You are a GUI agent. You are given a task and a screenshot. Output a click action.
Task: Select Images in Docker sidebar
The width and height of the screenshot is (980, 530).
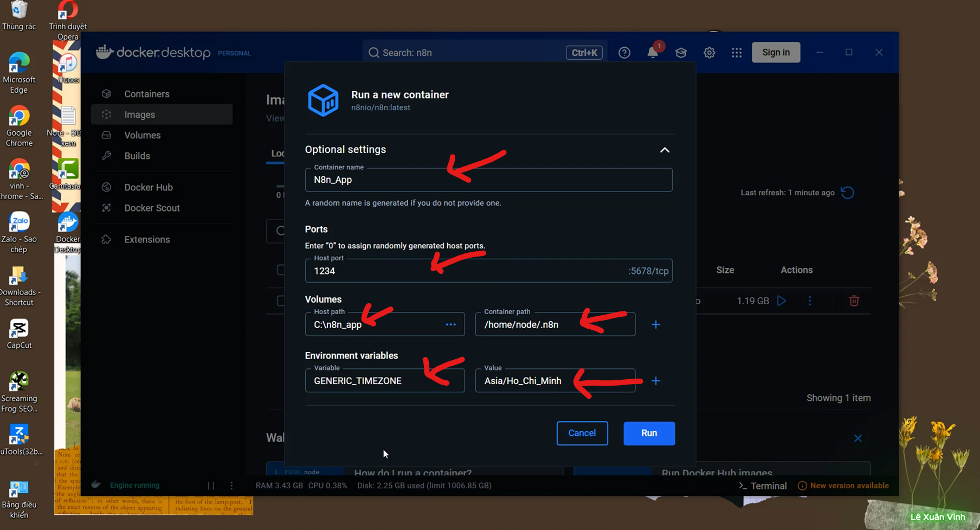pos(162,114)
